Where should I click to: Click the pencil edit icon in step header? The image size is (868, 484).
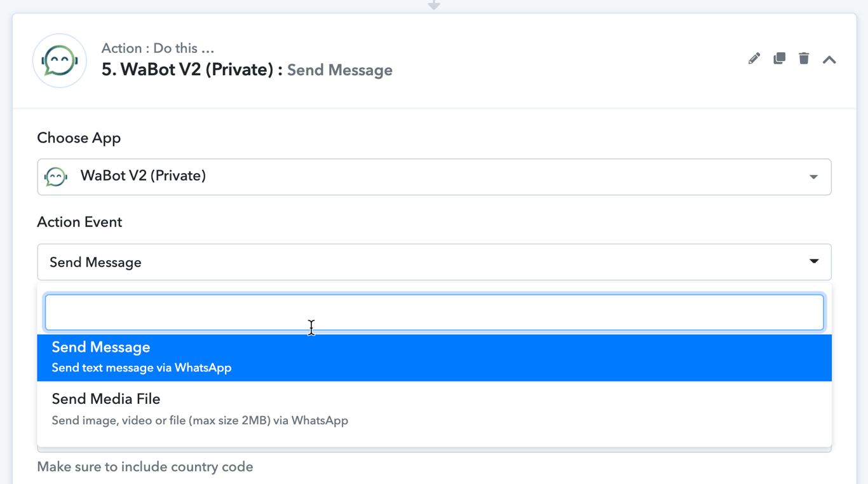pos(754,59)
